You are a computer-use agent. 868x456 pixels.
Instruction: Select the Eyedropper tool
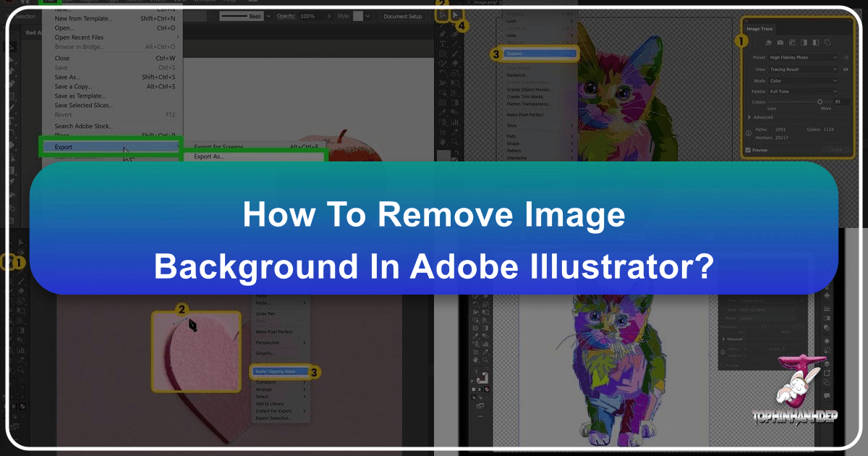(442, 111)
